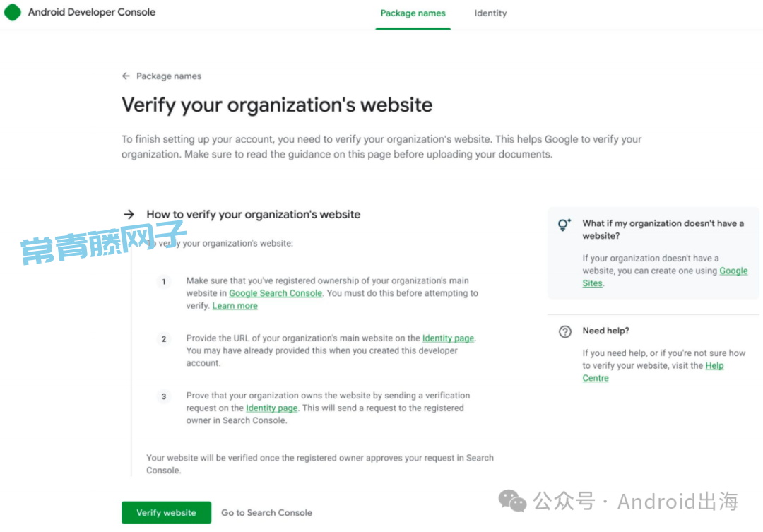
Task: Click the step 2 number badge
Action: click(164, 338)
